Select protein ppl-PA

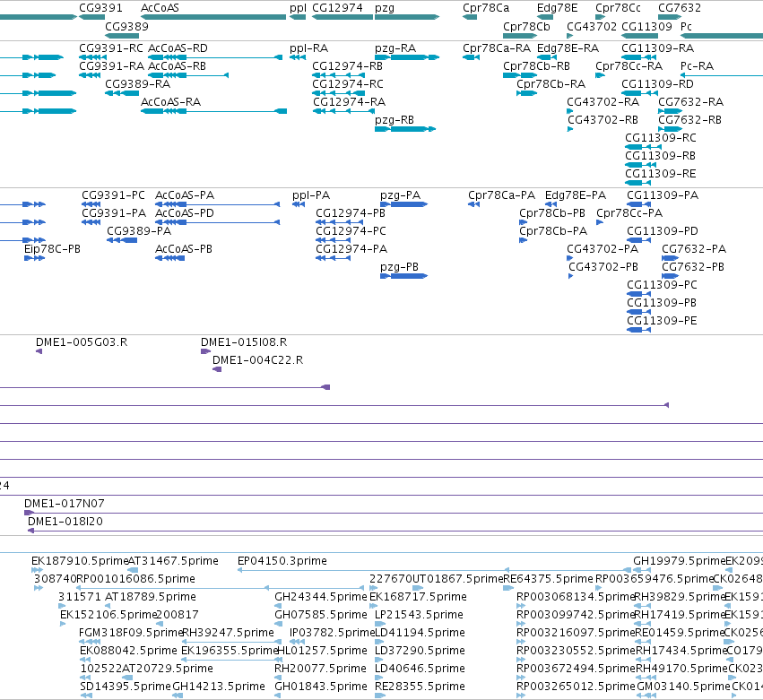[x=299, y=204]
